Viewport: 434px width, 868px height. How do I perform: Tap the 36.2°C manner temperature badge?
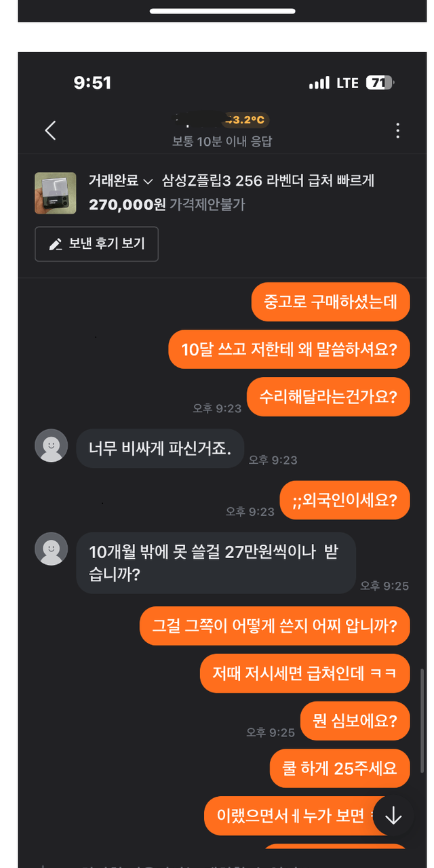click(245, 120)
